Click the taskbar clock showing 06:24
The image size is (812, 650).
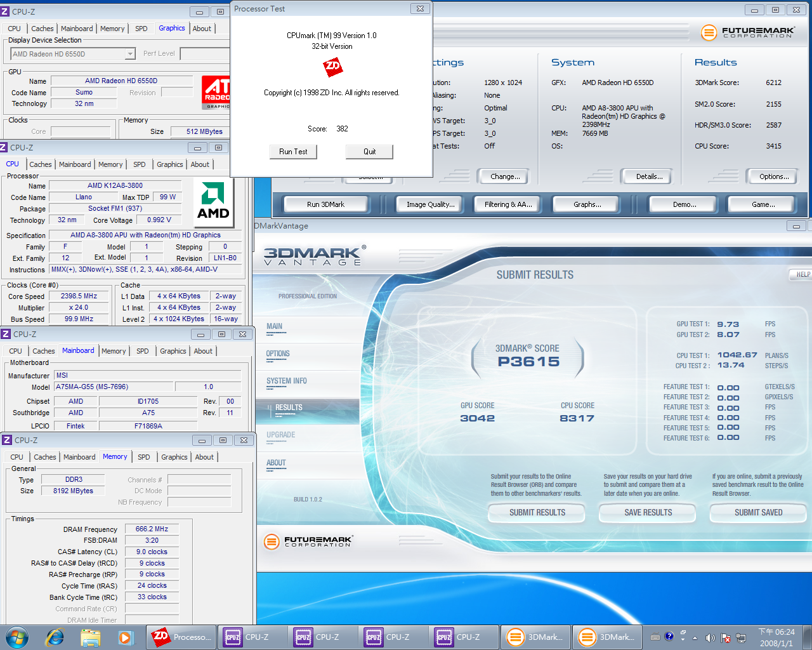(776, 637)
